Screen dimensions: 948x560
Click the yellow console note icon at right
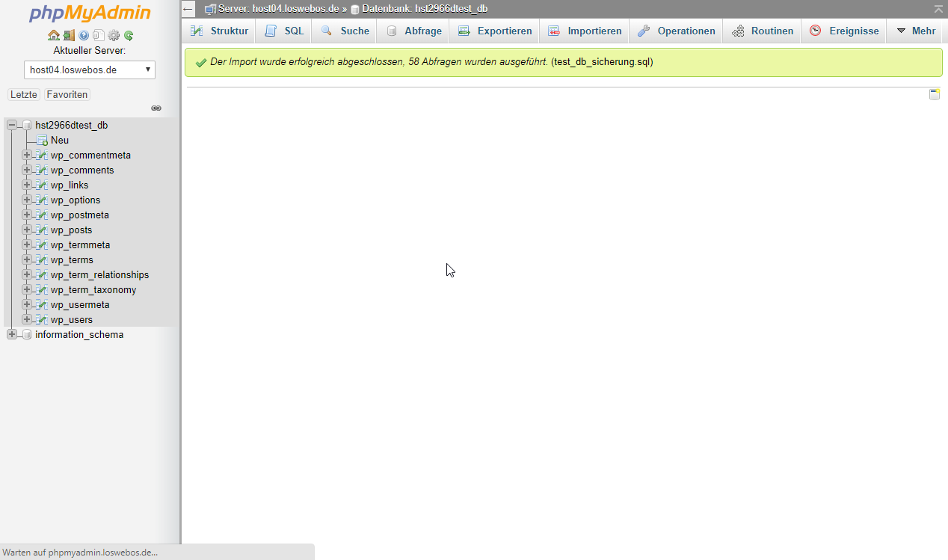pos(935,94)
